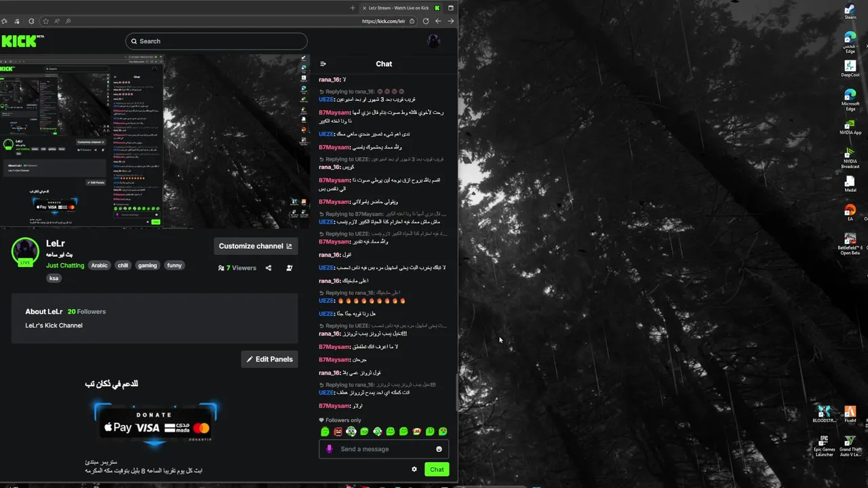Click Edit Panels button
Screen dimensions: 868x488
pos(269,359)
